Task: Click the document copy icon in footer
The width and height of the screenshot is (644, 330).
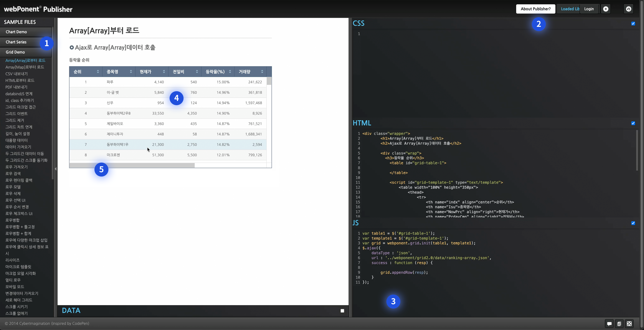Action: tap(619, 324)
